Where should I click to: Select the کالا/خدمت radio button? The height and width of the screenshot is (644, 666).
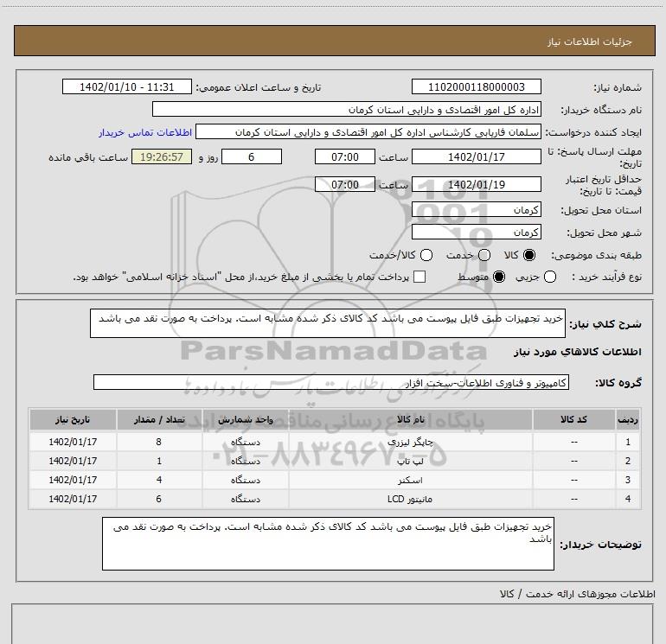tap(426, 255)
